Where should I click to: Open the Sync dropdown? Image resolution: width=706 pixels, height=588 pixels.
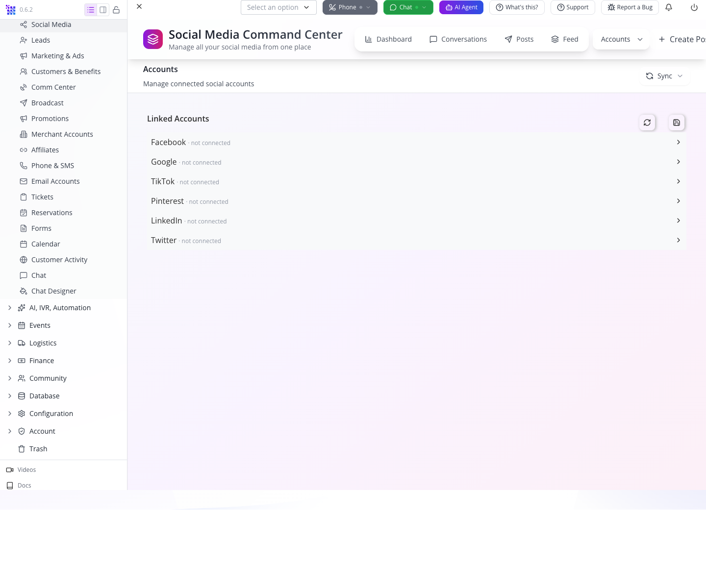pyautogui.click(x=664, y=76)
